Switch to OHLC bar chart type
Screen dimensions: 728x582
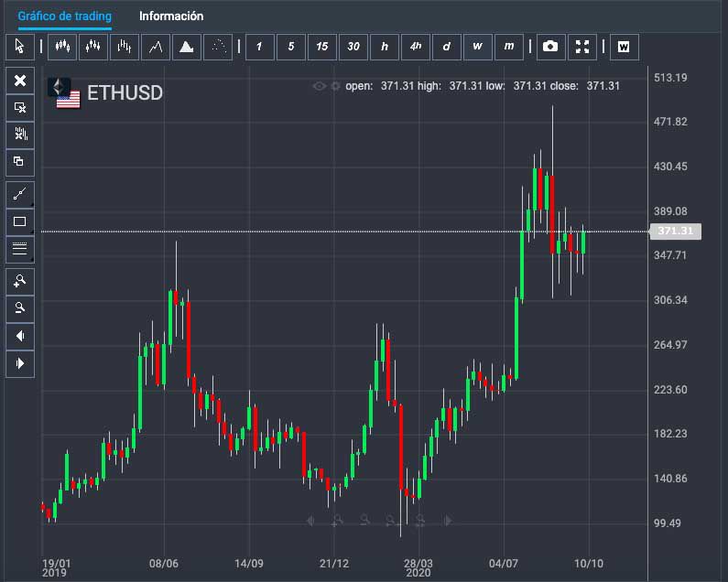[x=125, y=47]
